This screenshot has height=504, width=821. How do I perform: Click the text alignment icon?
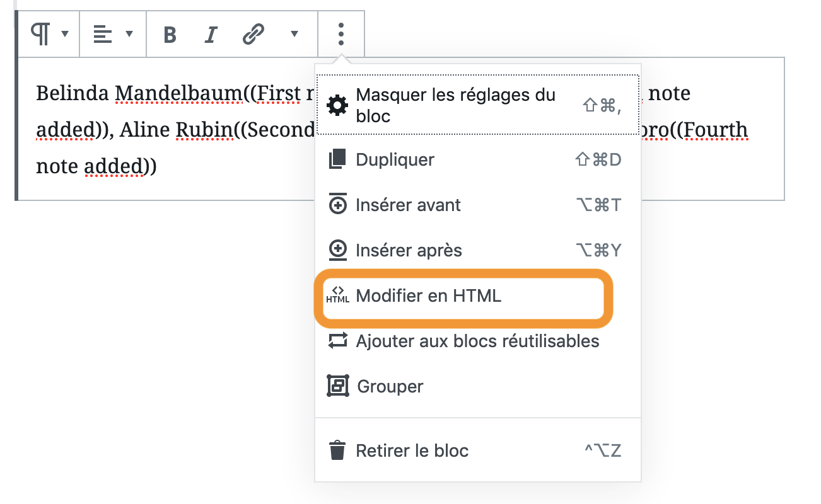[x=102, y=34]
